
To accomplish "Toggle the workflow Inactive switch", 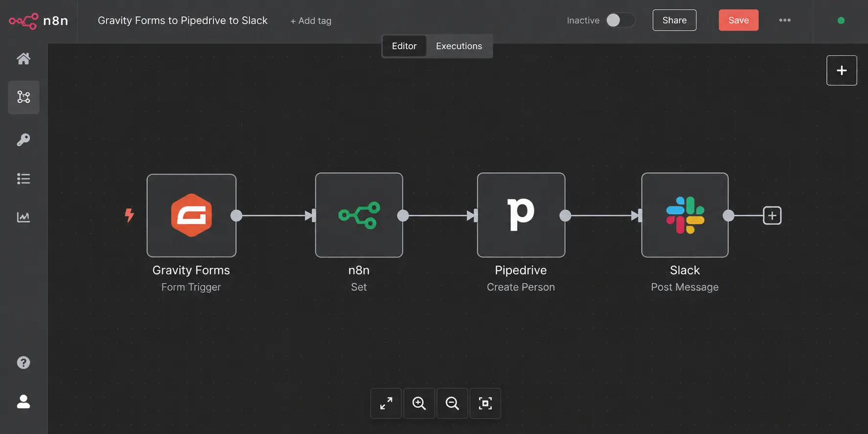I will tap(620, 20).
